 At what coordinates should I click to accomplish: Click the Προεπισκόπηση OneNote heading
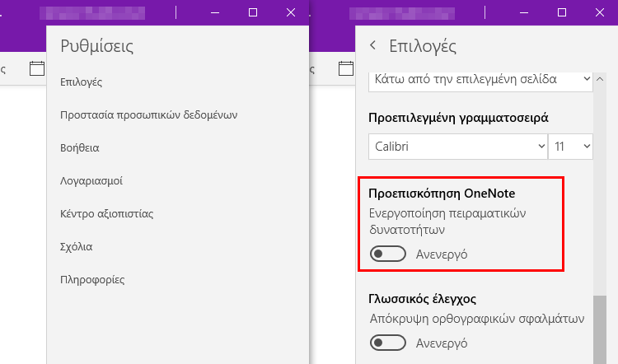[442, 194]
